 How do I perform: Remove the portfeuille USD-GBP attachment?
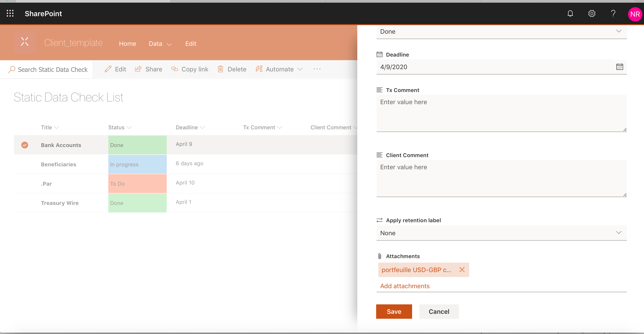click(462, 270)
